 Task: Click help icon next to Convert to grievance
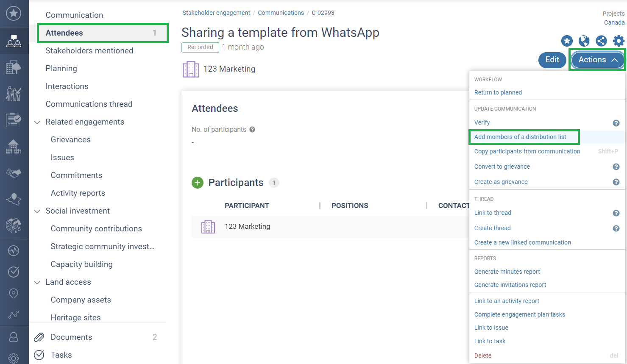coord(616,167)
